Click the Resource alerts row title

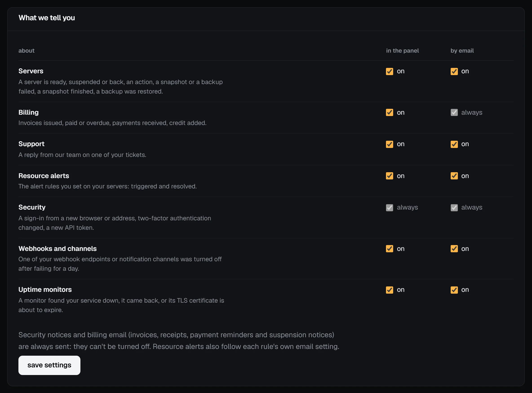[x=44, y=176]
